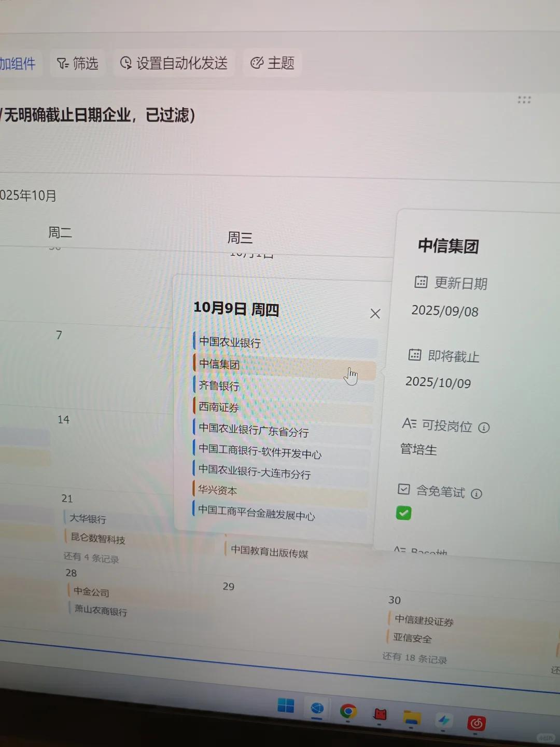Image resolution: width=560 pixels, height=747 pixels.
Task: Click the clock icon beside 设置自动化发送
Action: pyautogui.click(x=125, y=63)
